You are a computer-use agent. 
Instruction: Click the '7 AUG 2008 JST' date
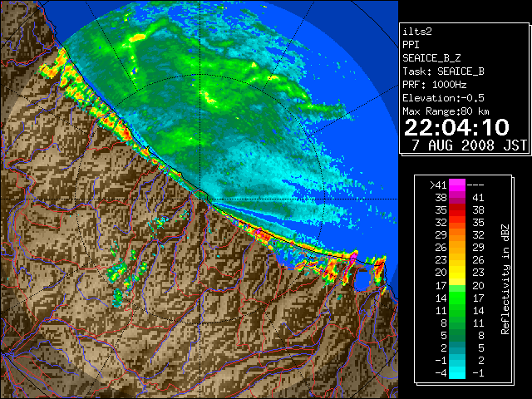pyautogui.click(x=469, y=145)
